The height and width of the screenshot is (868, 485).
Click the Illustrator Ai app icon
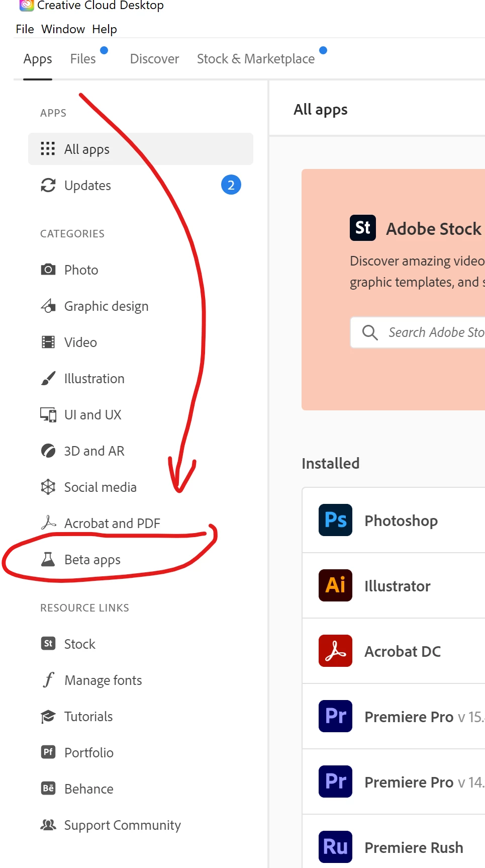click(335, 585)
